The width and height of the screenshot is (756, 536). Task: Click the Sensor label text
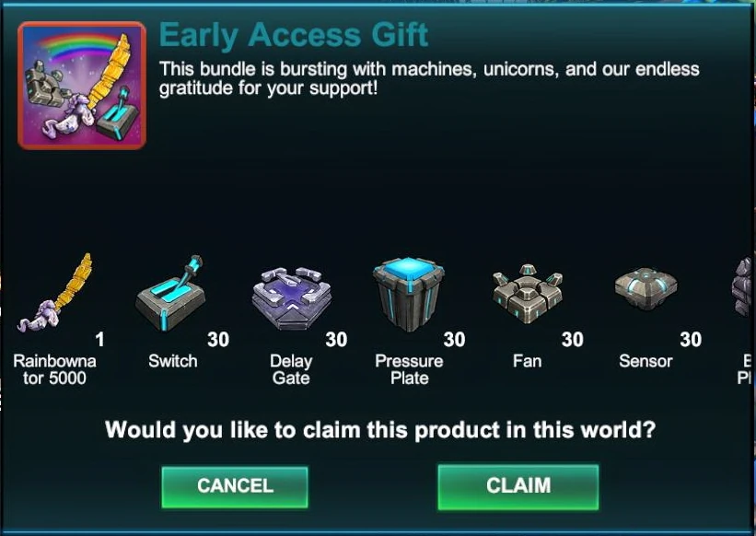[x=646, y=361]
